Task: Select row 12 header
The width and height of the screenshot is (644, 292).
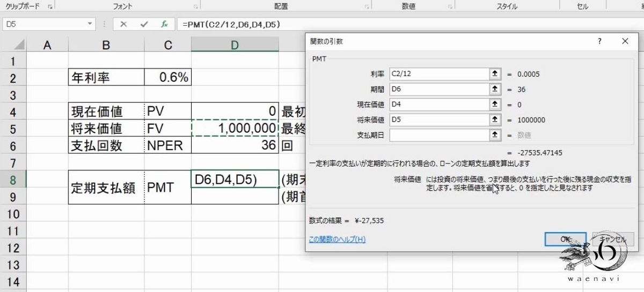Action: tap(13, 248)
